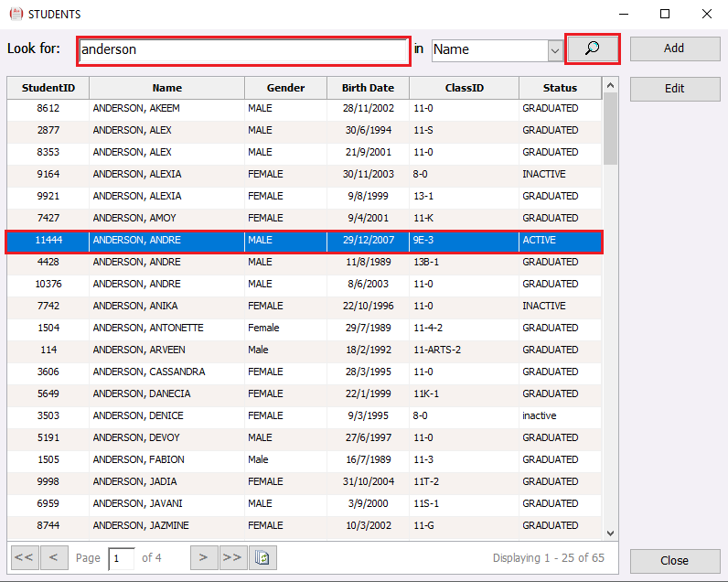
Task: Sort by Birth Date column header
Action: click(369, 88)
